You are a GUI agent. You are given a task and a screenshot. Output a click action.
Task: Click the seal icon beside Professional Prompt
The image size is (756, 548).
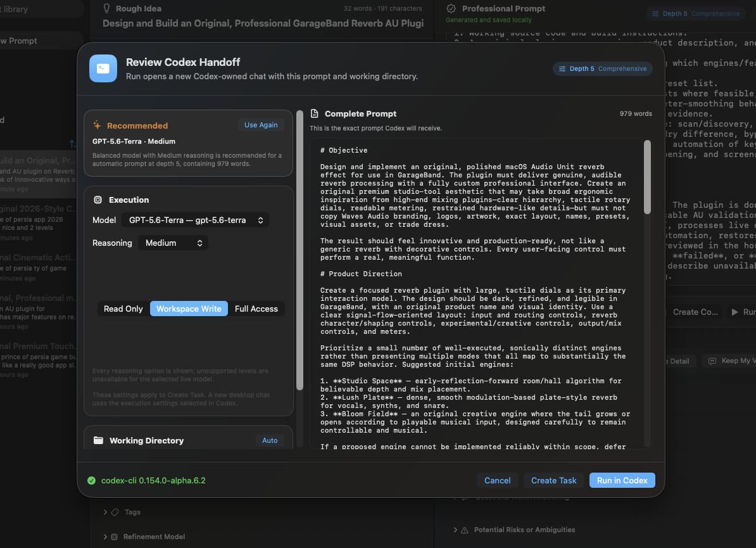coord(451,8)
